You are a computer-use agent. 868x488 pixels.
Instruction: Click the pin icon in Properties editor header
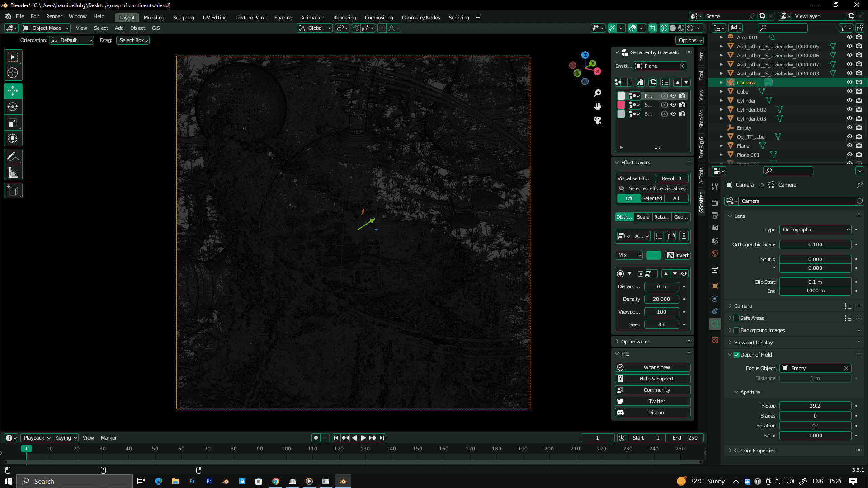click(x=859, y=185)
